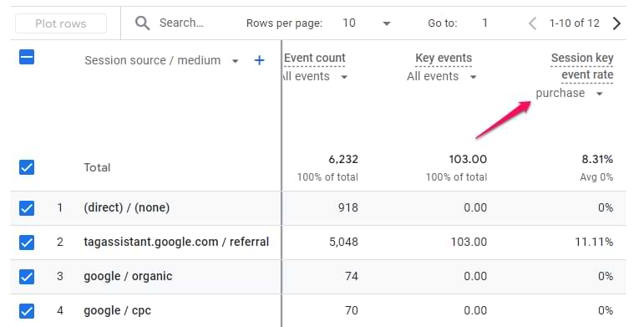
Task: Click the search magnifier icon
Action: (142, 23)
